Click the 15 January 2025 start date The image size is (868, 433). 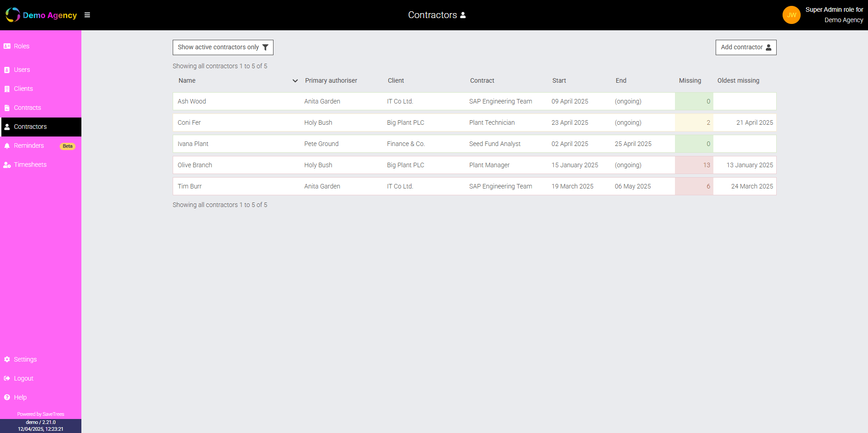575,165
